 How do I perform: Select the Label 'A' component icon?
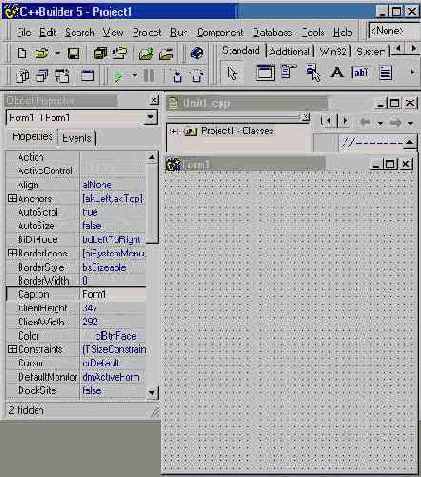(x=337, y=72)
